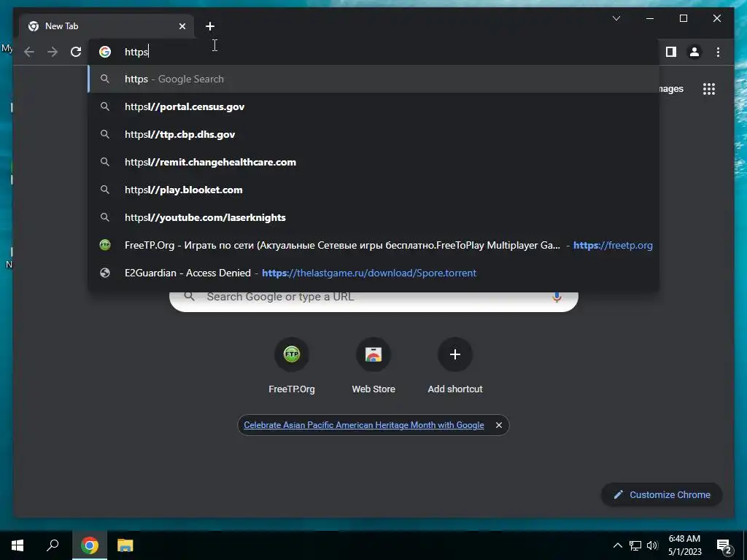Select the 'https - Google Search' suggestion
This screenshot has height=560, width=747.
373,79
